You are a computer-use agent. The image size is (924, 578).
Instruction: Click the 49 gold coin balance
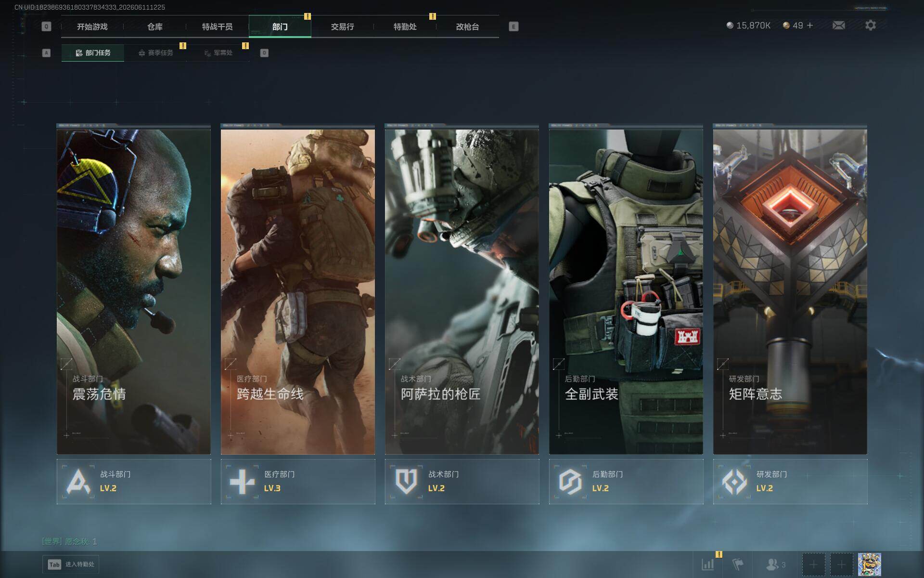click(x=793, y=25)
